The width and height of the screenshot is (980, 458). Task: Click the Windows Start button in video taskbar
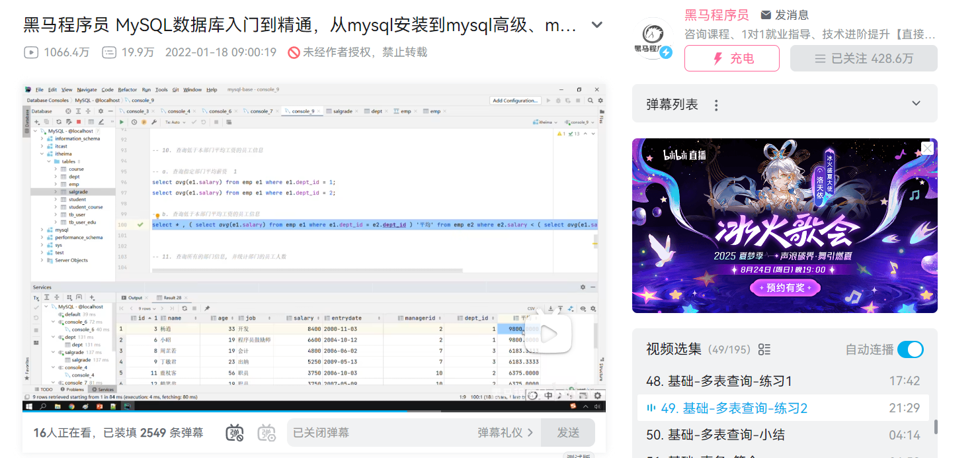[28, 406]
